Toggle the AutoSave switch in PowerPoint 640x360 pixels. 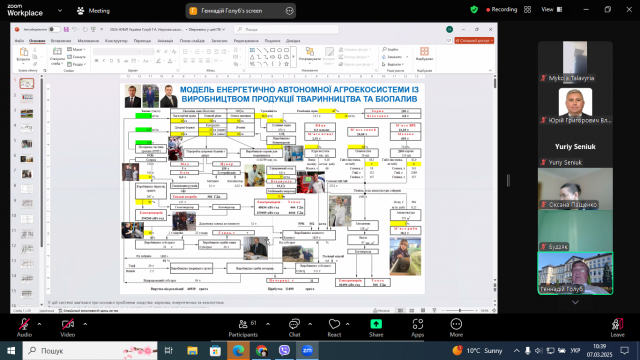(x=54, y=29)
